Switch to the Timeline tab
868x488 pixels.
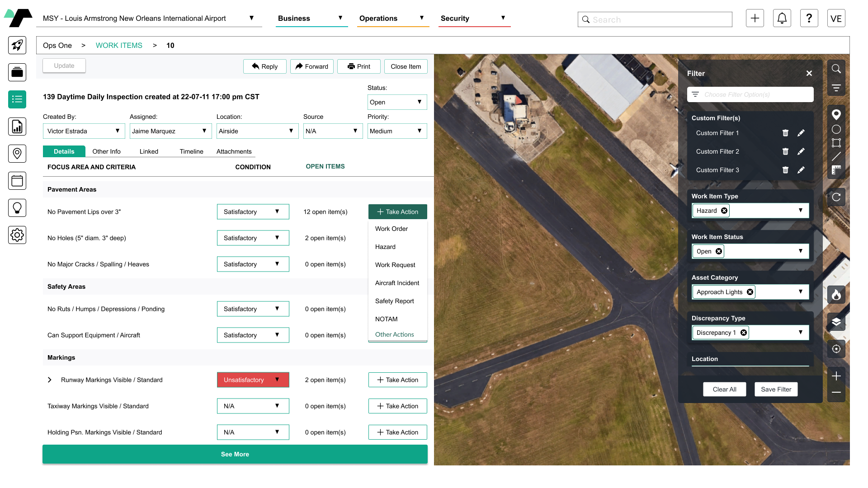[x=191, y=151]
